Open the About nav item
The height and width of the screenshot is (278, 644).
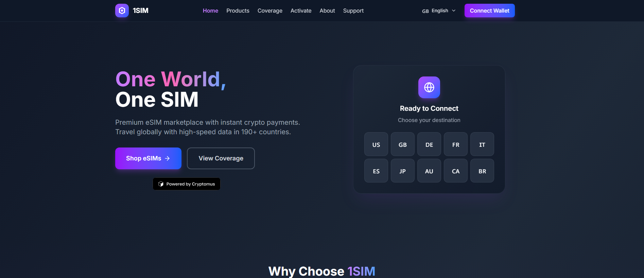point(327,11)
